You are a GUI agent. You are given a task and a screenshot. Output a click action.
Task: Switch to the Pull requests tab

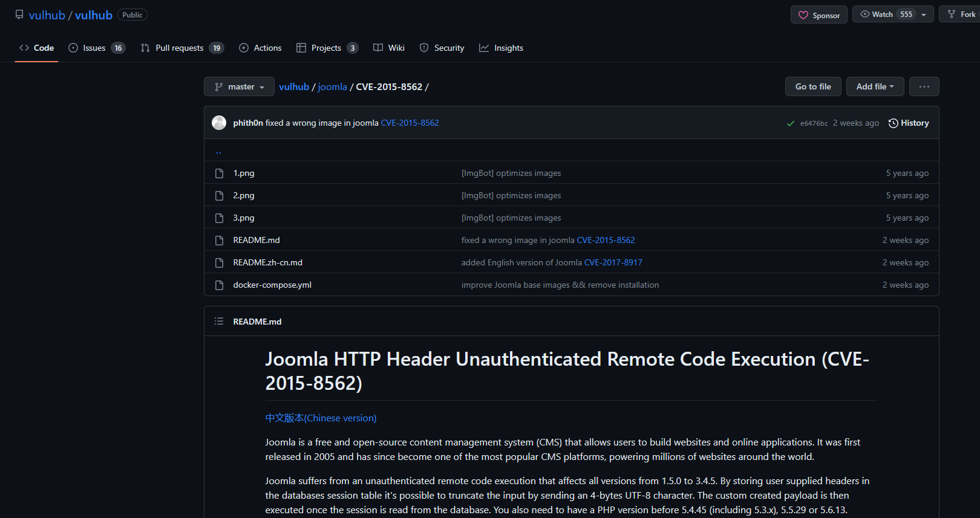pos(182,48)
